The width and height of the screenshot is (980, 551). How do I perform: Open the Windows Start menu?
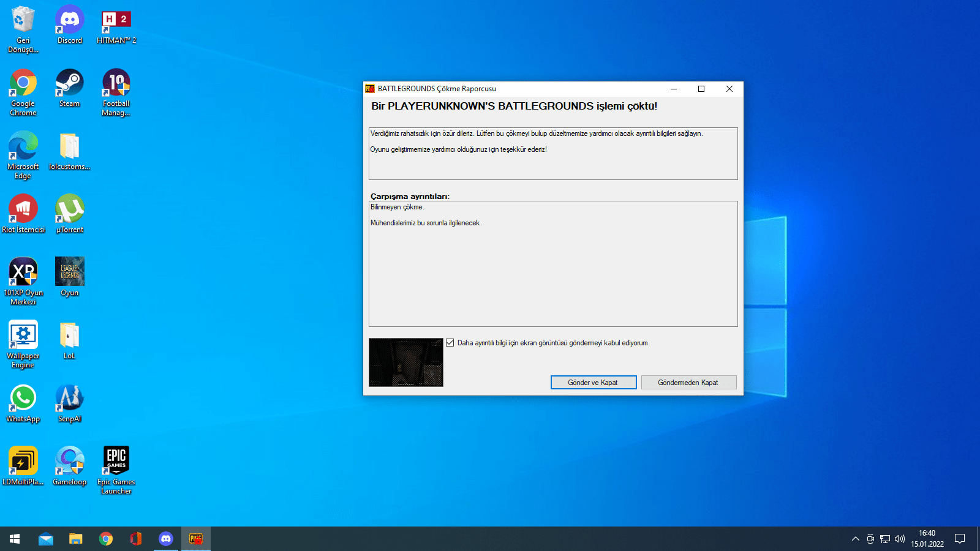pyautogui.click(x=15, y=539)
